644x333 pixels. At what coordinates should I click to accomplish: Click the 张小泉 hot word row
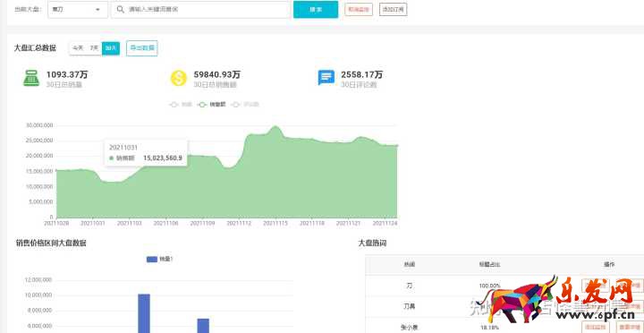point(504,328)
